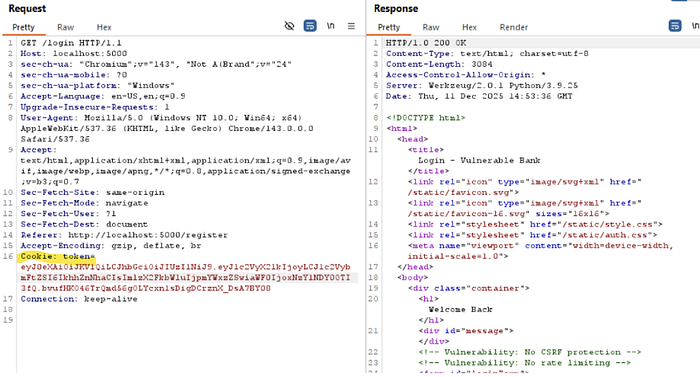Click the 'Response' pane title
Screen dimensions: 700x377
pyautogui.click(x=396, y=8)
